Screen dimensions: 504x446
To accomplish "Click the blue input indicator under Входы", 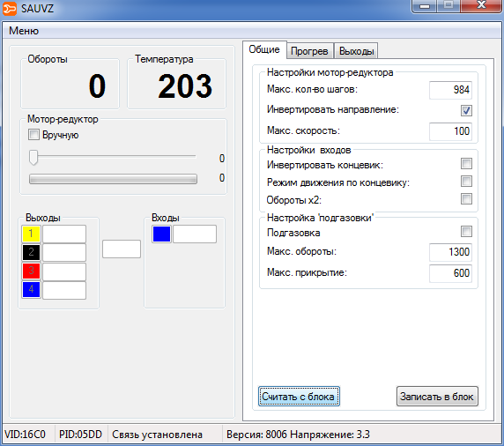I will (161, 234).
